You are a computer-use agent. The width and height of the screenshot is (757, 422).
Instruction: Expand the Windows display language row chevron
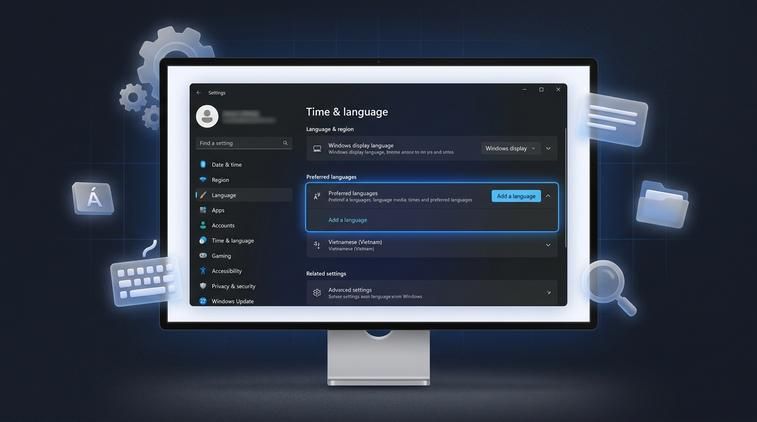548,149
